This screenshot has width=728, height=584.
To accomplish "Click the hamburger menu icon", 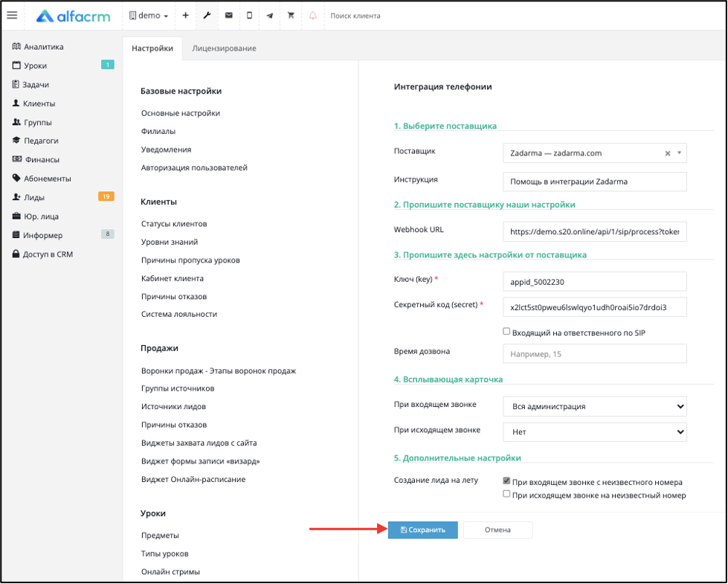I will [12, 16].
